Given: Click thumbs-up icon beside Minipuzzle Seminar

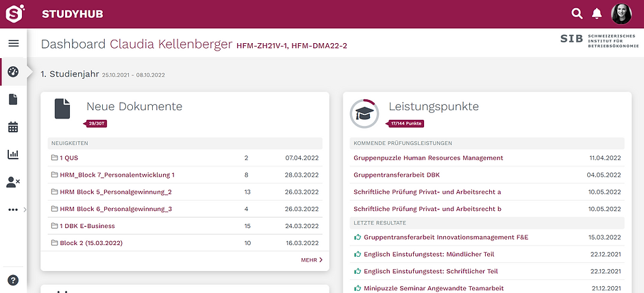Looking at the screenshot, I should pyautogui.click(x=358, y=288).
